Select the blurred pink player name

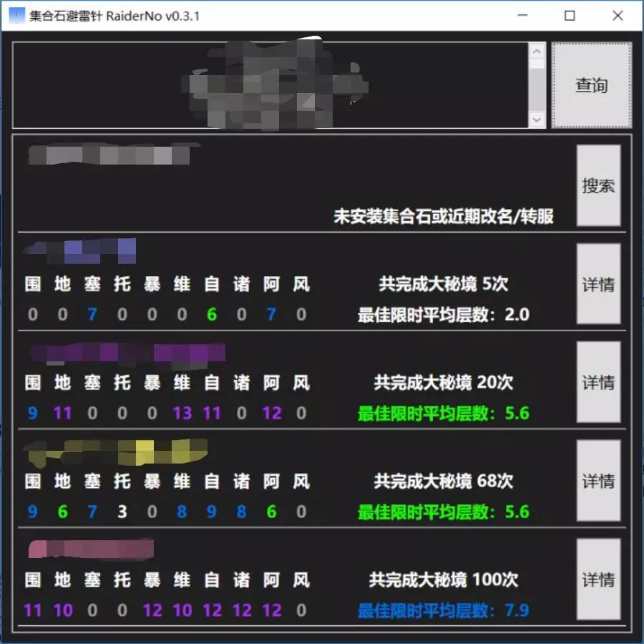click(91, 549)
